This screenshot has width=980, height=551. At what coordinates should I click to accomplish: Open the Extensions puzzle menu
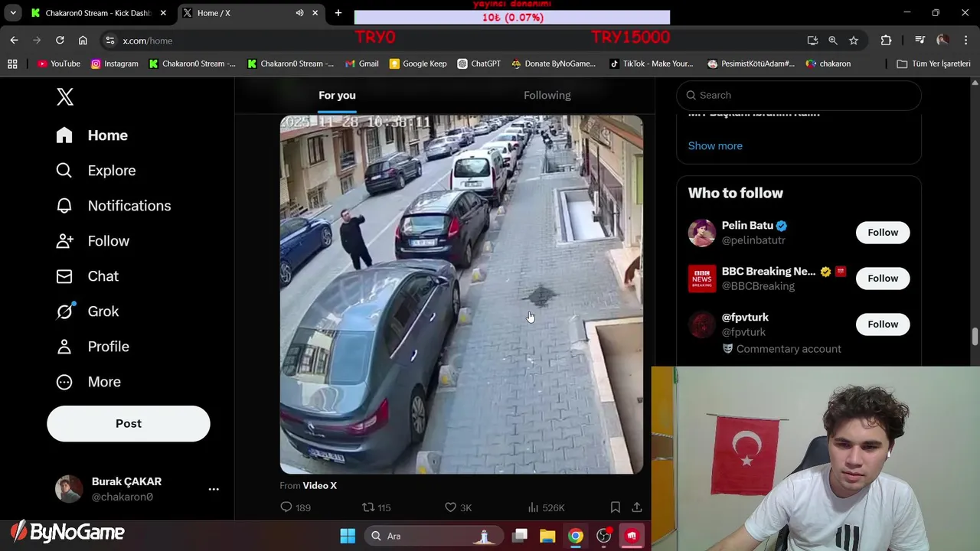886,41
